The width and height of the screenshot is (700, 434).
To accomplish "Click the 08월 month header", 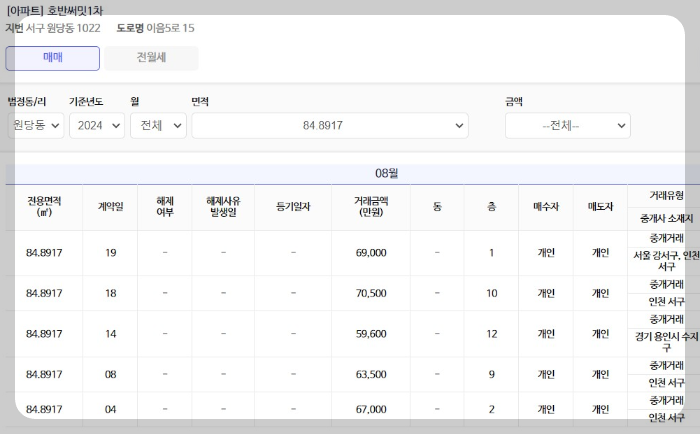I will click(x=387, y=173).
